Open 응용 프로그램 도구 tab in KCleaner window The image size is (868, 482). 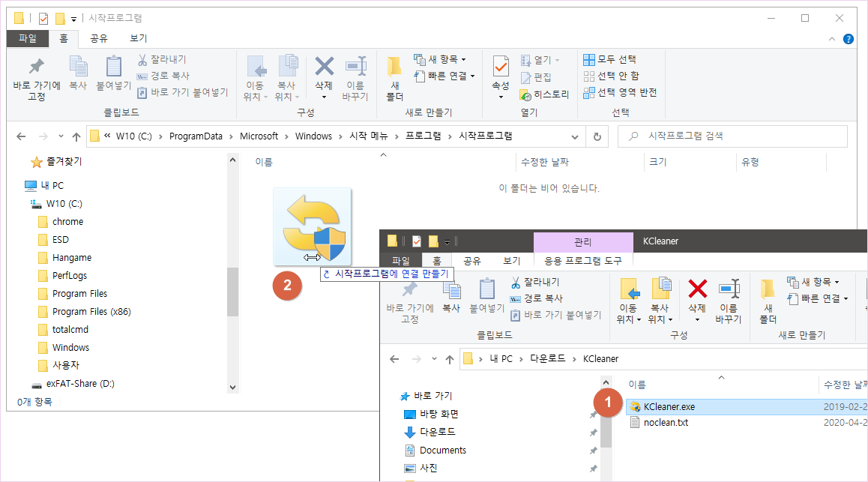click(x=583, y=261)
